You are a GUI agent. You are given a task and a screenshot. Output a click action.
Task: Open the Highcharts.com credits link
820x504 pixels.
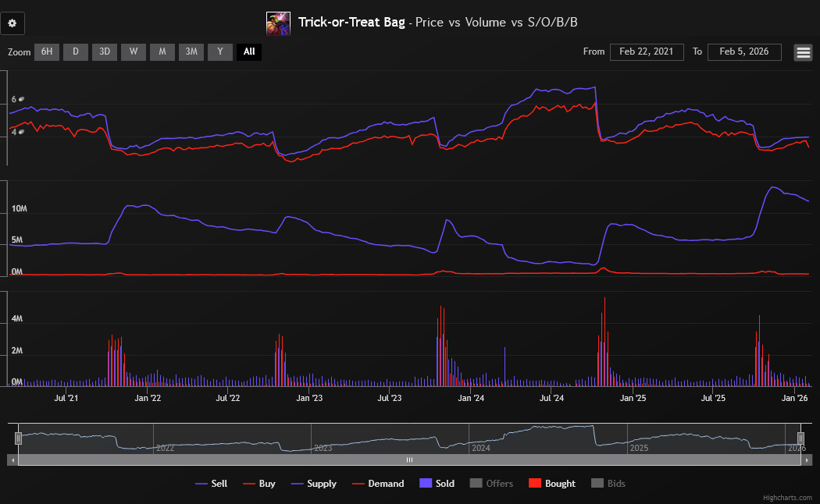click(x=787, y=498)
